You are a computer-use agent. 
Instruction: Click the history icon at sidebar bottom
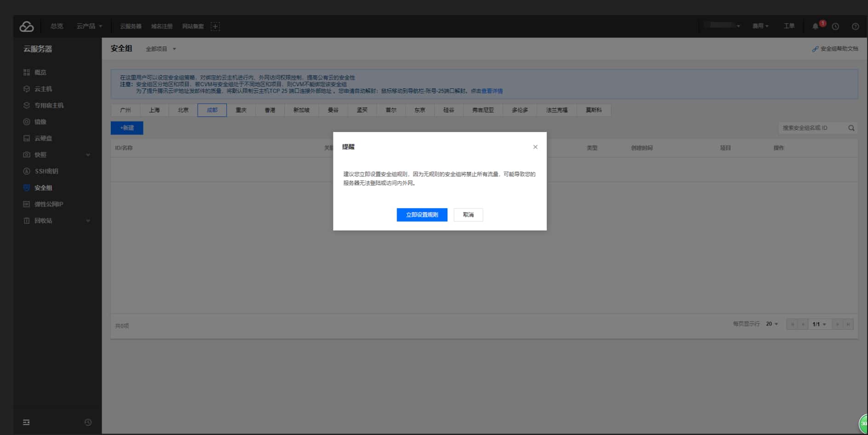88,422
